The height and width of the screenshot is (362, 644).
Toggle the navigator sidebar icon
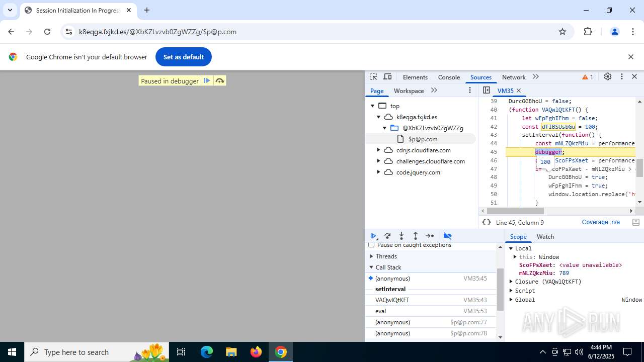click(486, 90)
